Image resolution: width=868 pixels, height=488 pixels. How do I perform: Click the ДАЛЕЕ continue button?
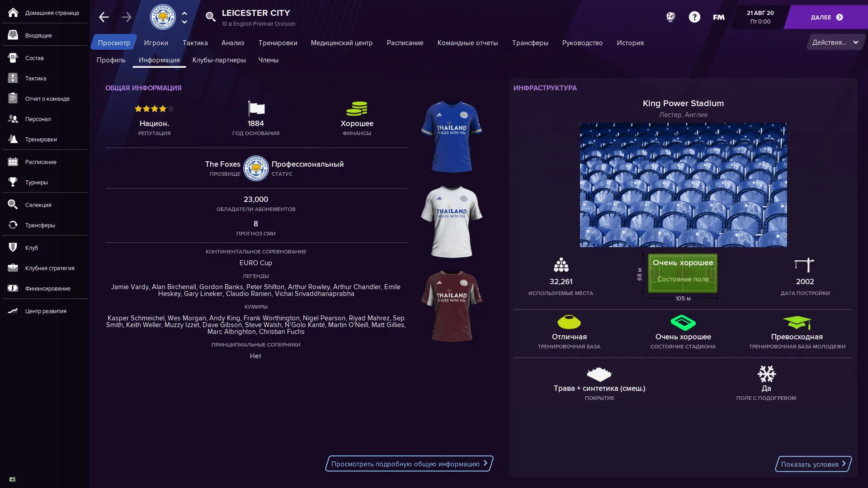click(x=826, y=17)
